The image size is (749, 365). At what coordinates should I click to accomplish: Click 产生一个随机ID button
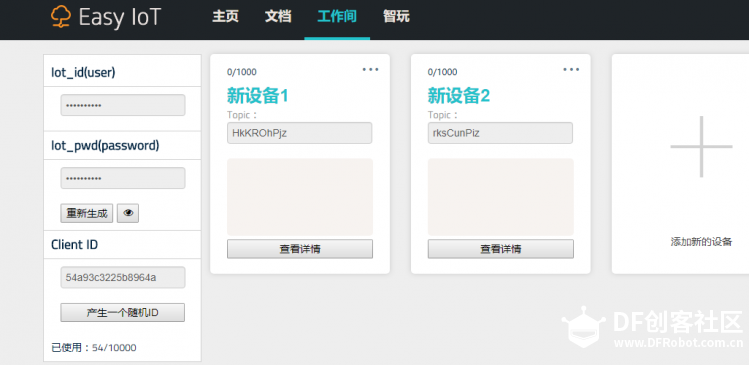122,312
